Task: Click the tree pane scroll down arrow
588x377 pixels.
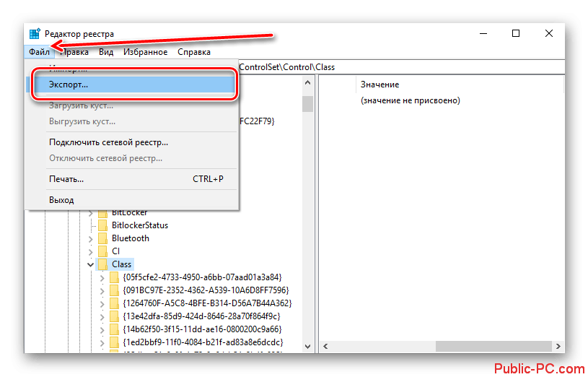Action: [x=308, y=346]
